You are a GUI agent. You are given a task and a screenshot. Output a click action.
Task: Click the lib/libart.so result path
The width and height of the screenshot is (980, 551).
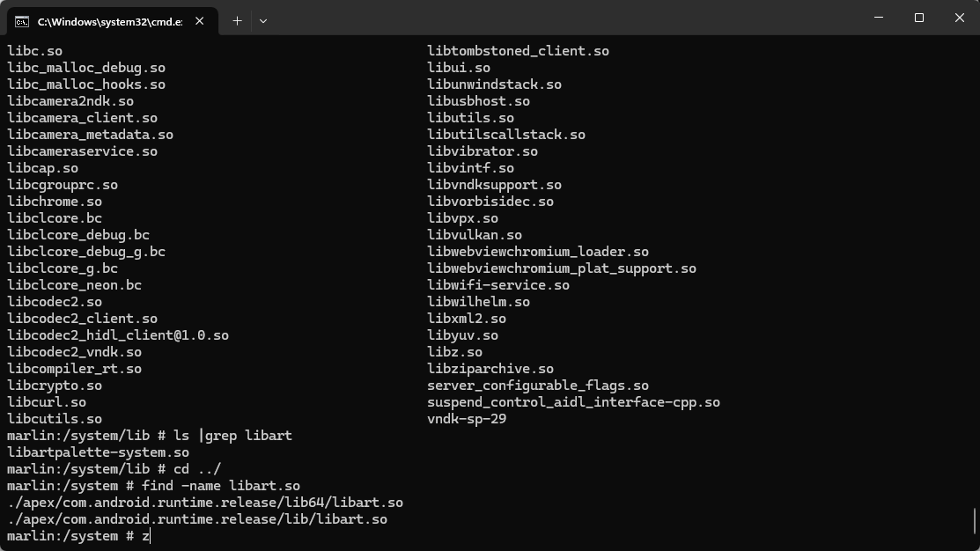197,519
